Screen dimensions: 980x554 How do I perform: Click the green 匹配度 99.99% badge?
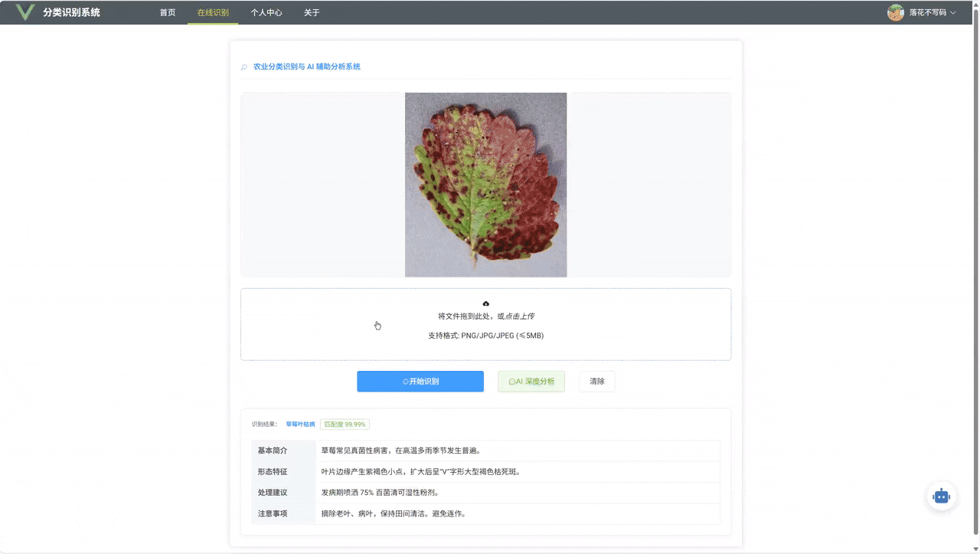pyautogui.click(x=344, y=424)
